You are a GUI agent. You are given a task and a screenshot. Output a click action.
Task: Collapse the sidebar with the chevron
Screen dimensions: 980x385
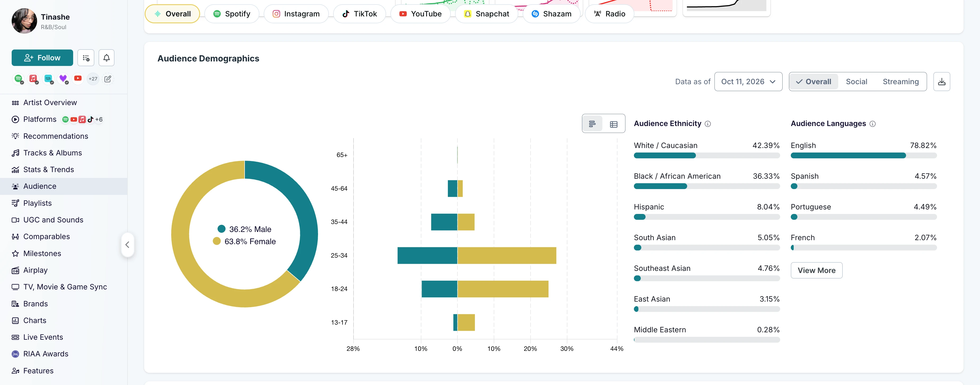pyautogui.click(x=127, y=245)
